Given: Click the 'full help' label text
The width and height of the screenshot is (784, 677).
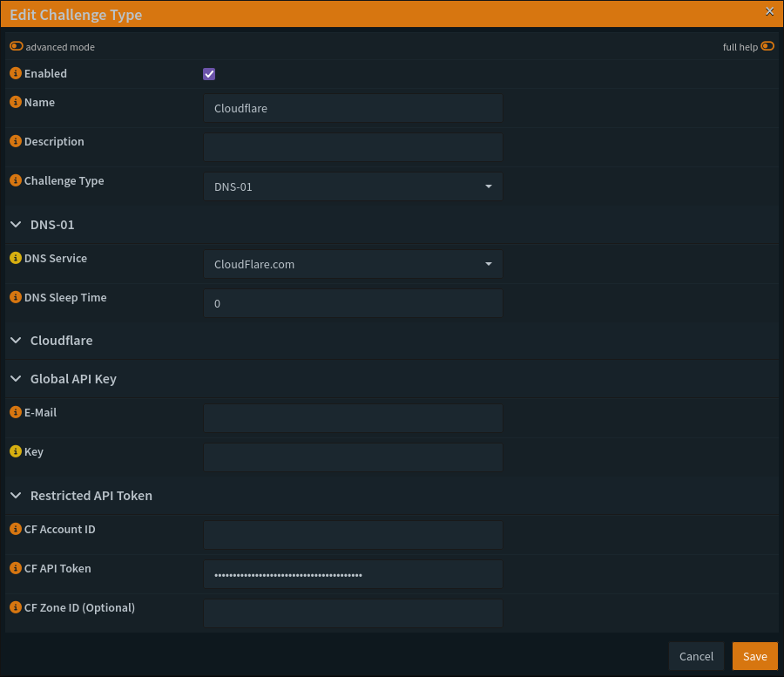Looking at the screenshot, I should pyautogui.click(x=740, y=47).
